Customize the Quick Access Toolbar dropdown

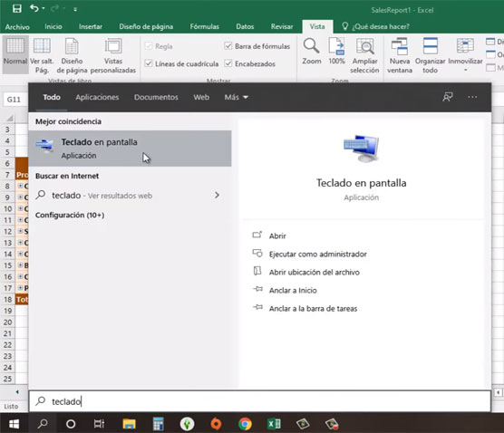[75, 9]
